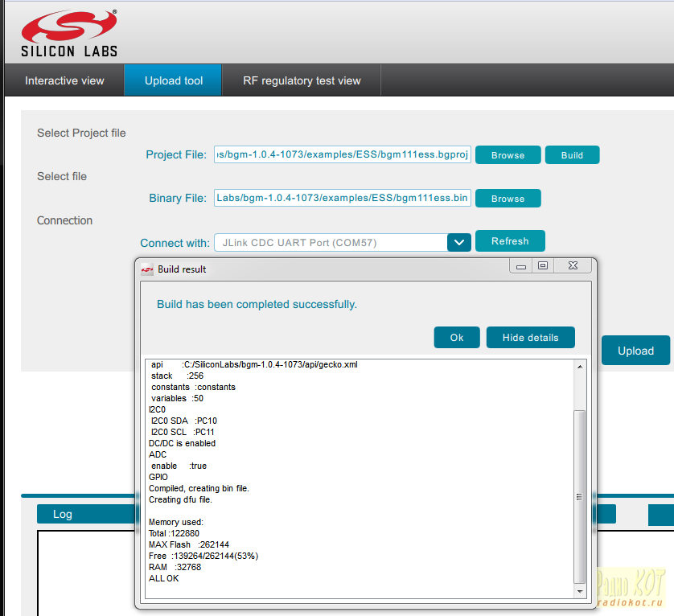674x616 pixels.
Task: Select the Upload tool tab
Action: (174, 80)
